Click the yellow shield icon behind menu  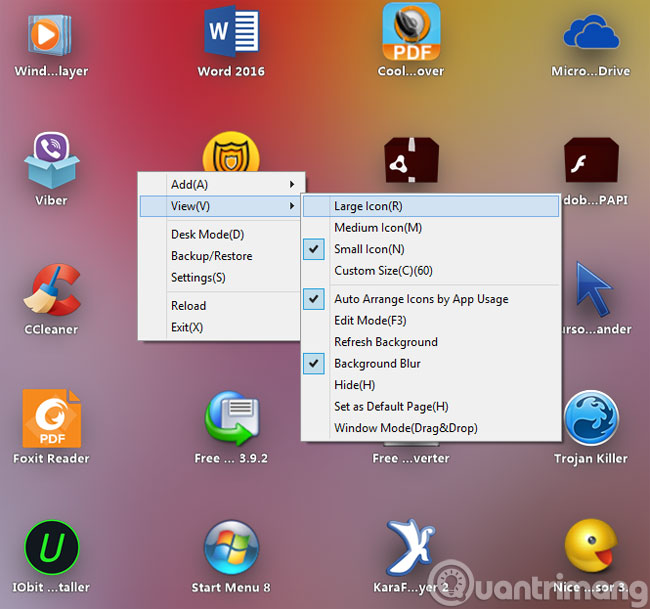pyautogui.click(x=231, y=152)
